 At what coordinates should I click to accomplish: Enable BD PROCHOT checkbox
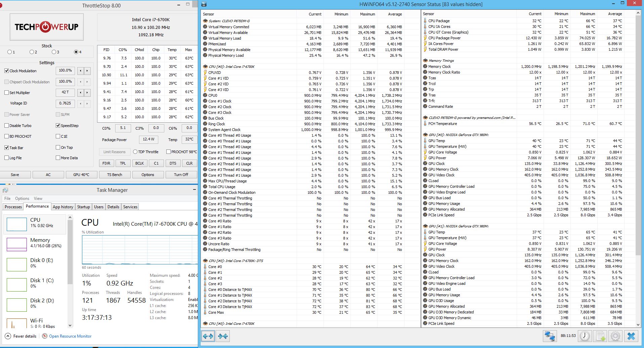click(6, 136)
